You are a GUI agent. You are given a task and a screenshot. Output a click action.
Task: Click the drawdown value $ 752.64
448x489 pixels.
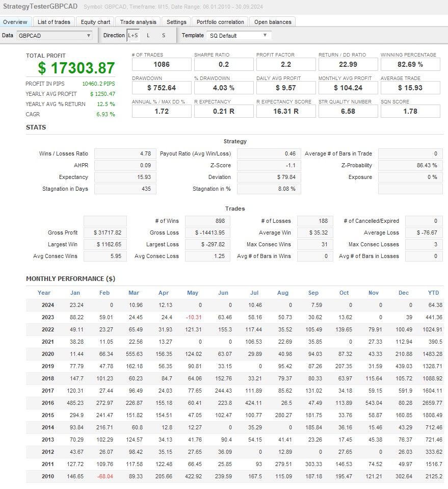[162, 88]
